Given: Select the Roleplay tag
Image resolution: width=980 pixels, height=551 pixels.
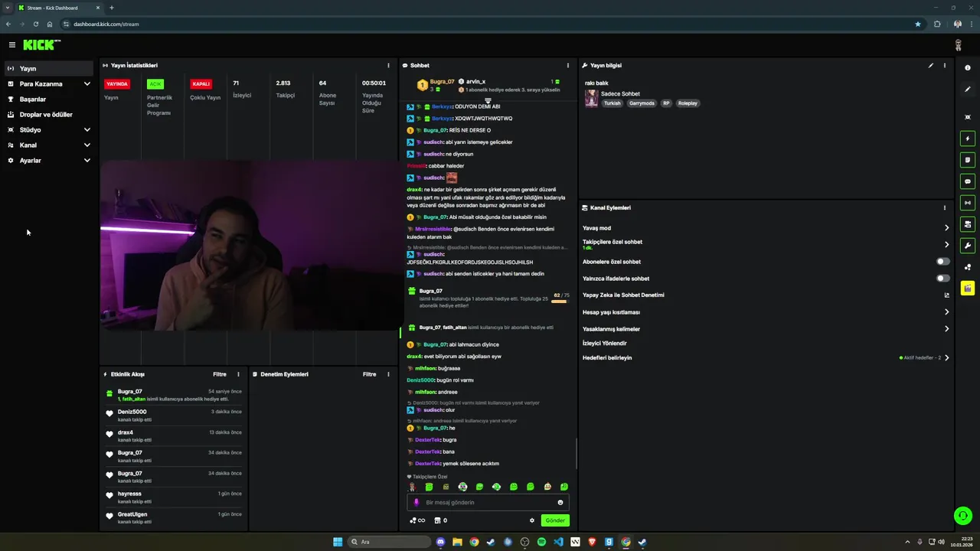Looking at the screenshot, I should click(688, 103).
